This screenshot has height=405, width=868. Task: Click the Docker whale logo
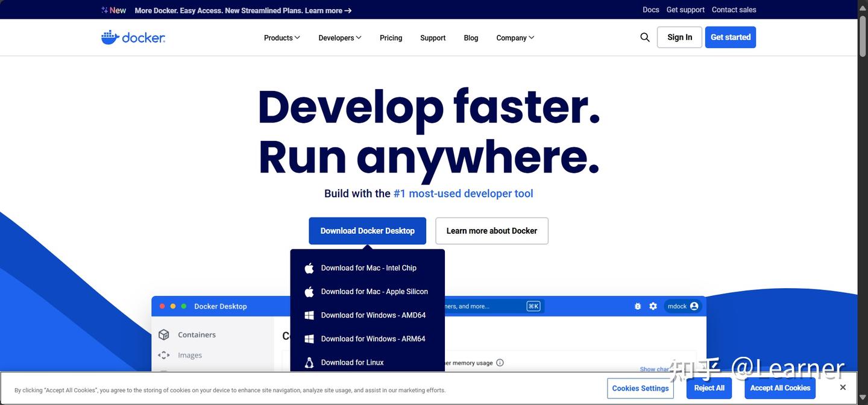[x=110, y=37]
